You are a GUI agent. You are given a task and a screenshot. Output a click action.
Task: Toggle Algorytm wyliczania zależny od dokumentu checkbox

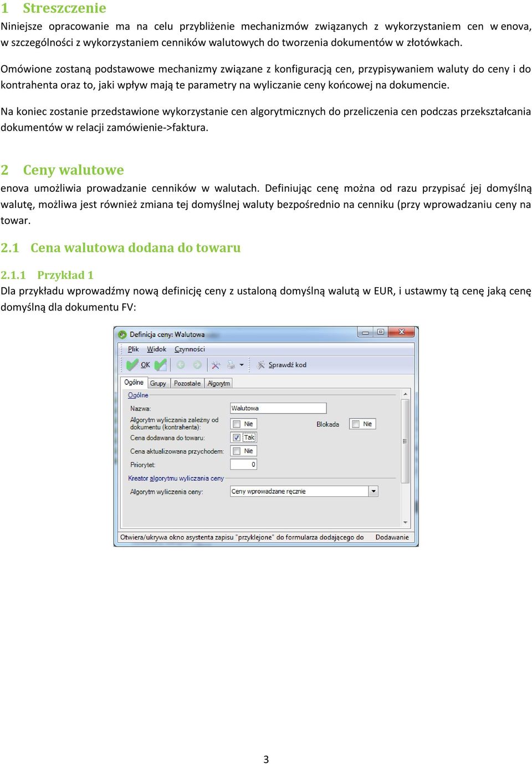pyautogui.click(x=237, y=424)
